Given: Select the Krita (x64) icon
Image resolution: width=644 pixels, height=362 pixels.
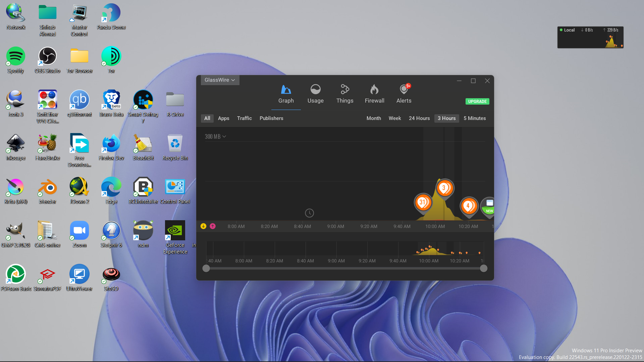Looking at the screenshot, I should (16, 190).
